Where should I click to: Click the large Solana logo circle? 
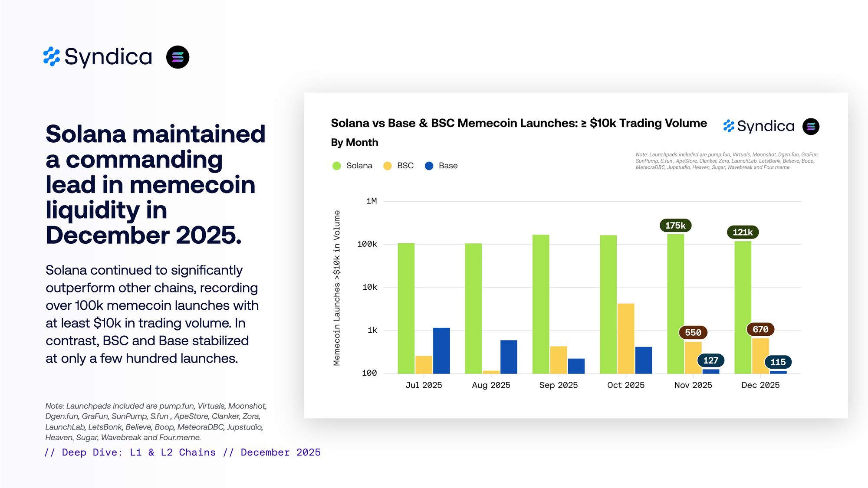coord(178,57)
